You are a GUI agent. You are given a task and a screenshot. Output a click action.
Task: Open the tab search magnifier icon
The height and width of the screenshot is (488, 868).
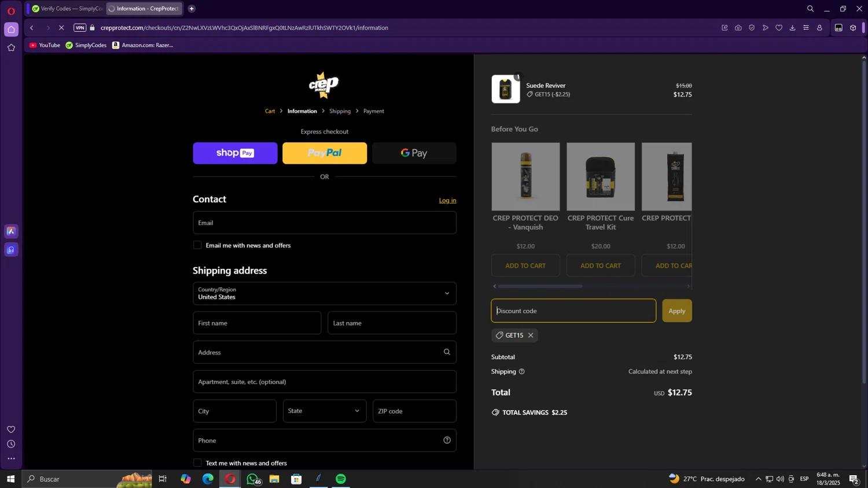[810, 9]
